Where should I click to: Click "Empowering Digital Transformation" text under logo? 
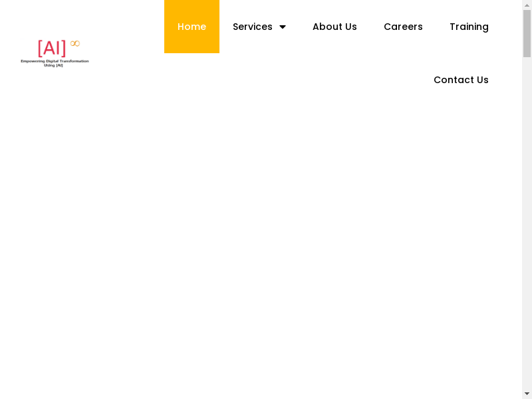(55, 61)
